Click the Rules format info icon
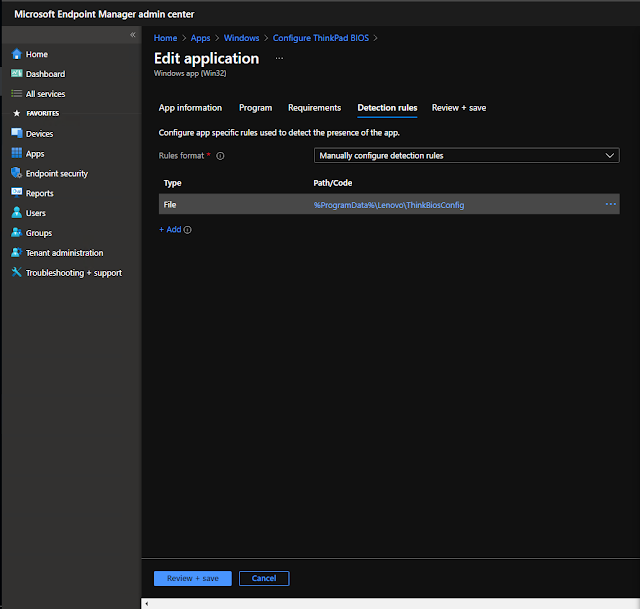This screenshot has height=609, width=640. pos(220,156)
